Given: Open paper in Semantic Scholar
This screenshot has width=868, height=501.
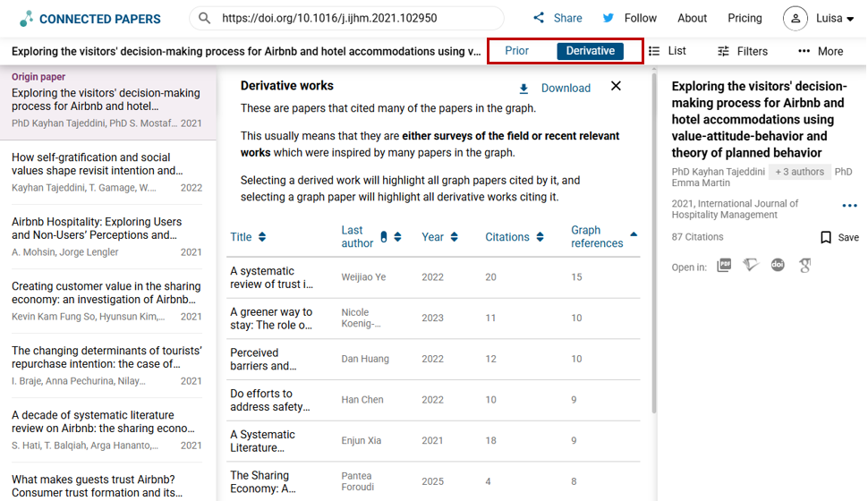Looking at the screenshot, I should click(751, 266).
